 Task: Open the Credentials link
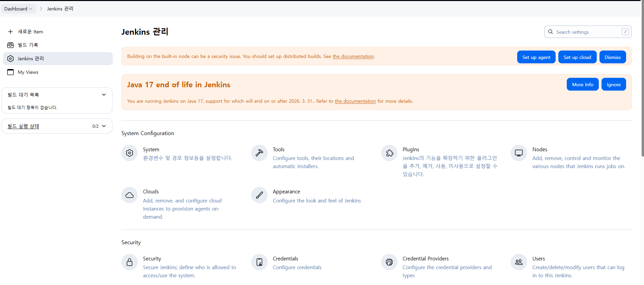click(285, 258)
